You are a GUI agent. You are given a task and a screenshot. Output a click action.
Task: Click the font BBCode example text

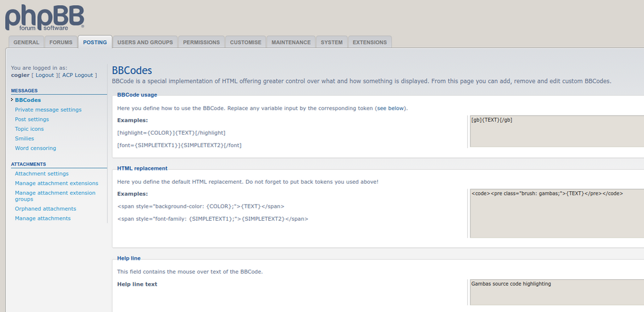179,145
